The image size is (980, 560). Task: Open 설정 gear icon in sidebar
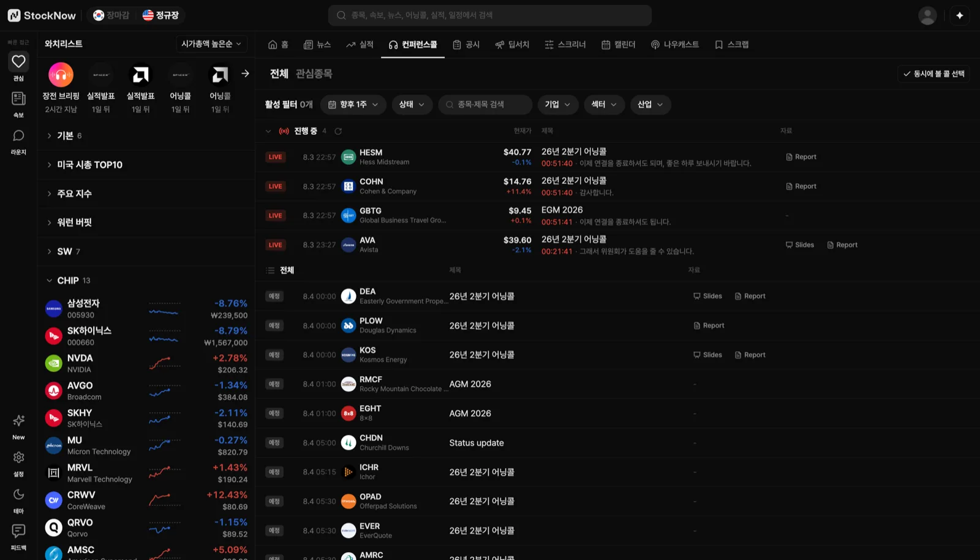[x=18, y=458]
